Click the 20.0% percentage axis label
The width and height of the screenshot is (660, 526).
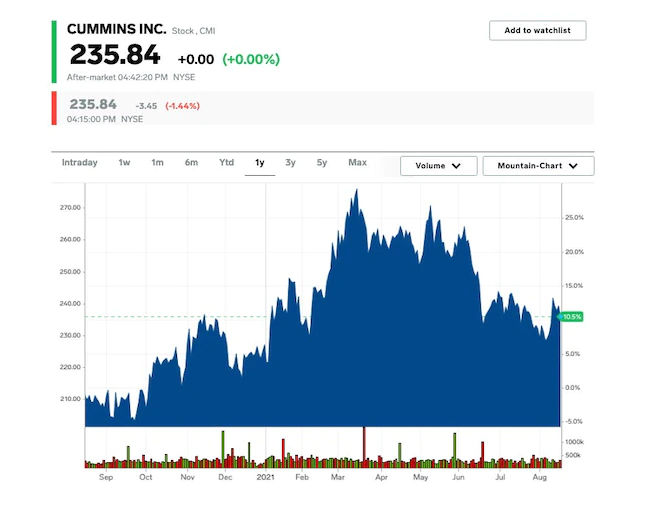pos(575,252)
